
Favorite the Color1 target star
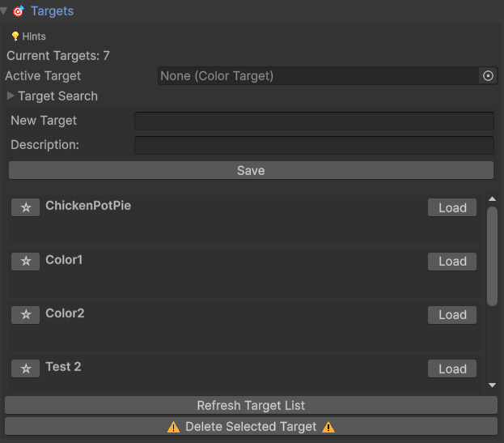25,262
